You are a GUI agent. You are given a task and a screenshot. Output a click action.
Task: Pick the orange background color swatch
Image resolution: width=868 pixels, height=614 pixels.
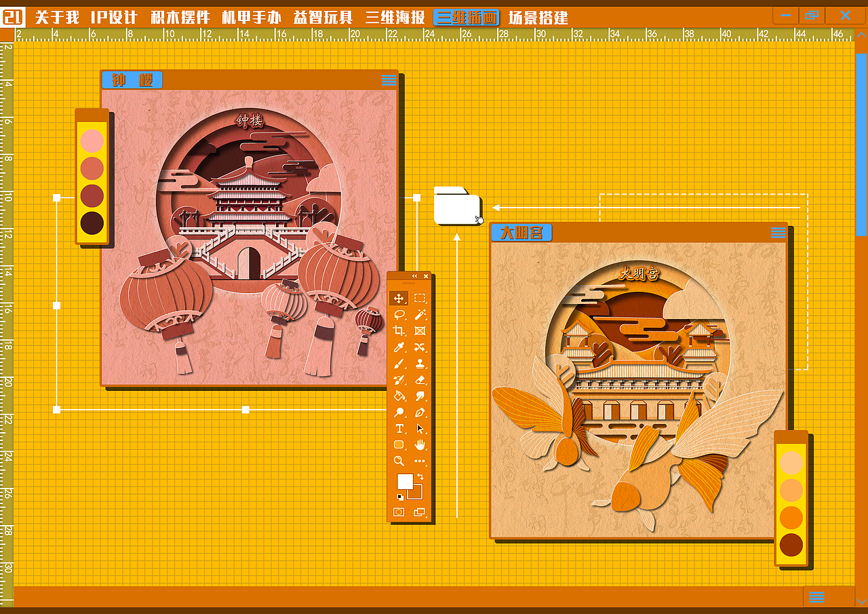click(416, 494)
